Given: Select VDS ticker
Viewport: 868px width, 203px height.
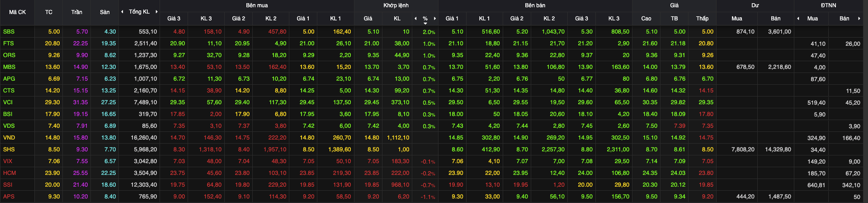Looking at the screenshot, I should point(9,126).
